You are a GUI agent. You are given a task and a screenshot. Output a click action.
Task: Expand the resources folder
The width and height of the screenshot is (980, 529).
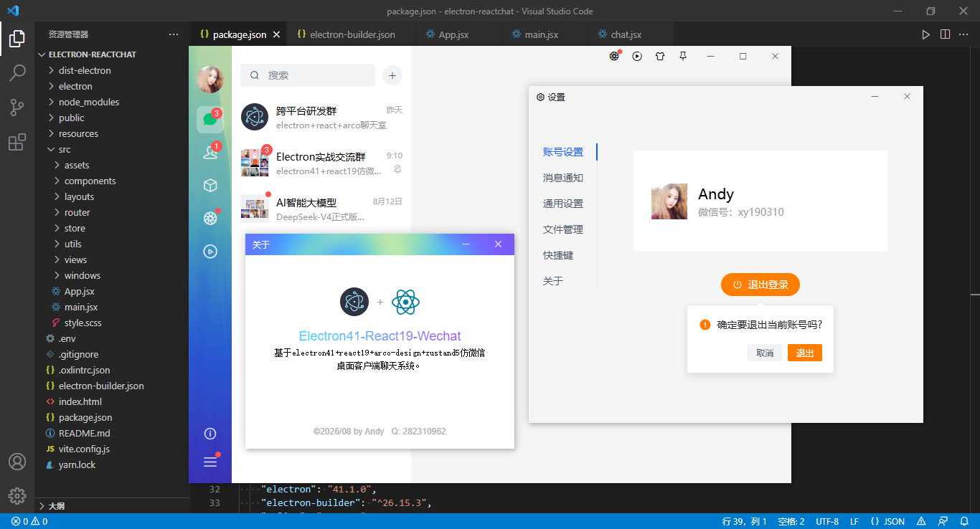coord(112,133)
